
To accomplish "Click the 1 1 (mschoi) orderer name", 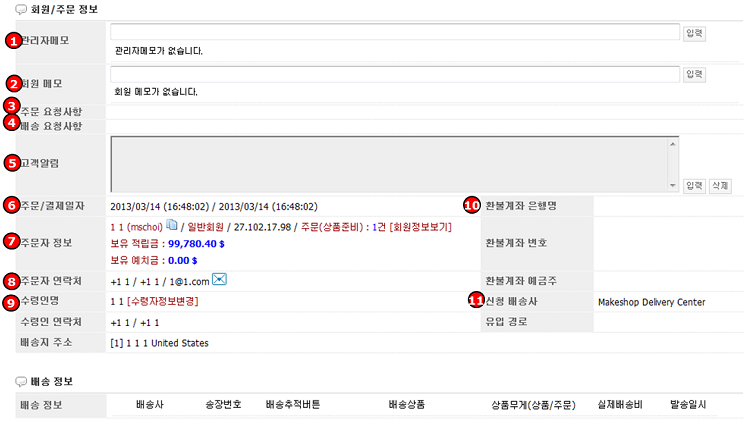I will click(x=136, y=227).
